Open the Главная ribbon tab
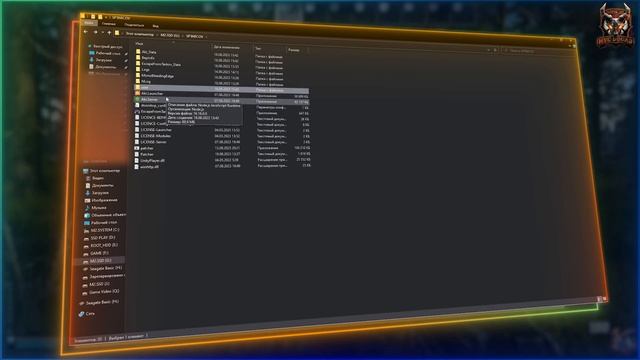Screen dimensions: 640x360 [x=109, y=24]
